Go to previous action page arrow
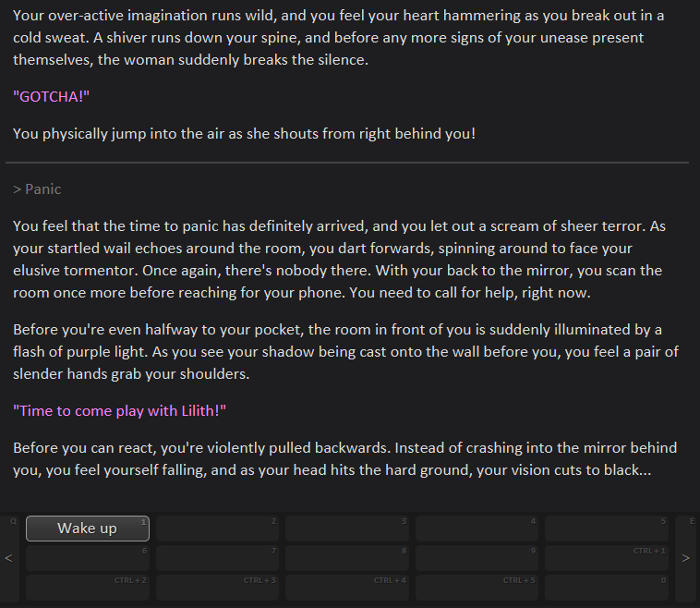 (8, 558)
